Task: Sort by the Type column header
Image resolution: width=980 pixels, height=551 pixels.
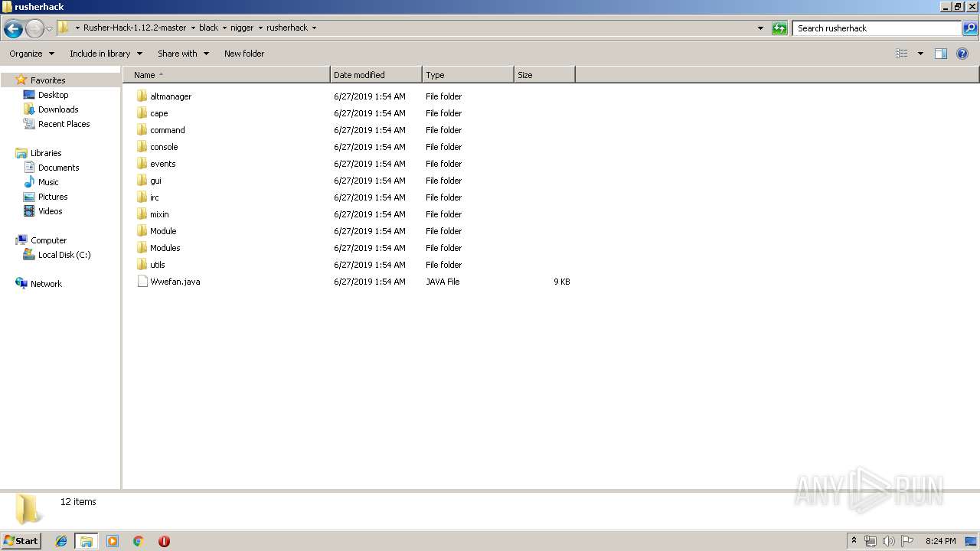Action: pyautogui.click(x=468, y=75)
